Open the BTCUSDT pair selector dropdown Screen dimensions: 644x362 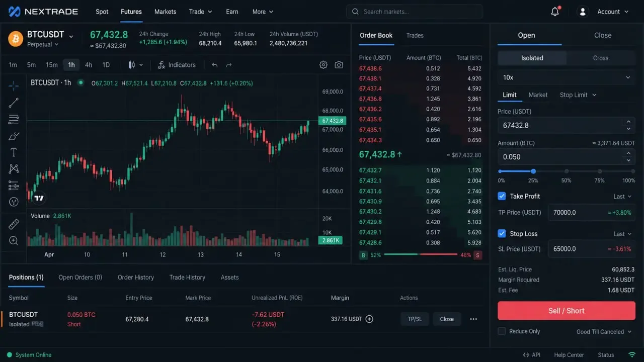coord(71,36)
